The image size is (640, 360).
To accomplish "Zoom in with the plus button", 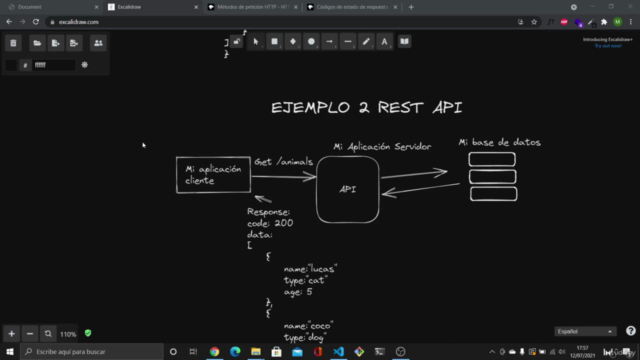I will pos(11,334).
